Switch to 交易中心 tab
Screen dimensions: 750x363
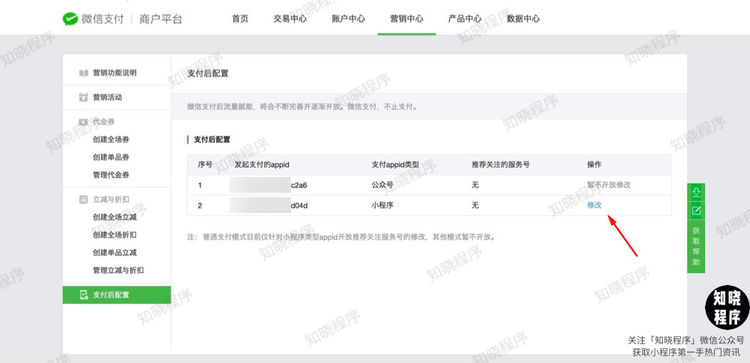(x=290, y=19)
